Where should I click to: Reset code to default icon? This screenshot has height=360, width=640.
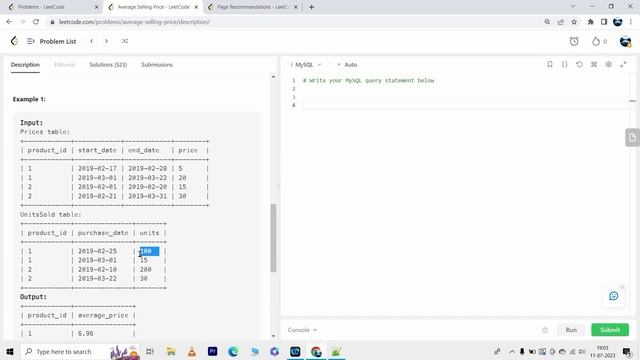[x=579, y=64]
